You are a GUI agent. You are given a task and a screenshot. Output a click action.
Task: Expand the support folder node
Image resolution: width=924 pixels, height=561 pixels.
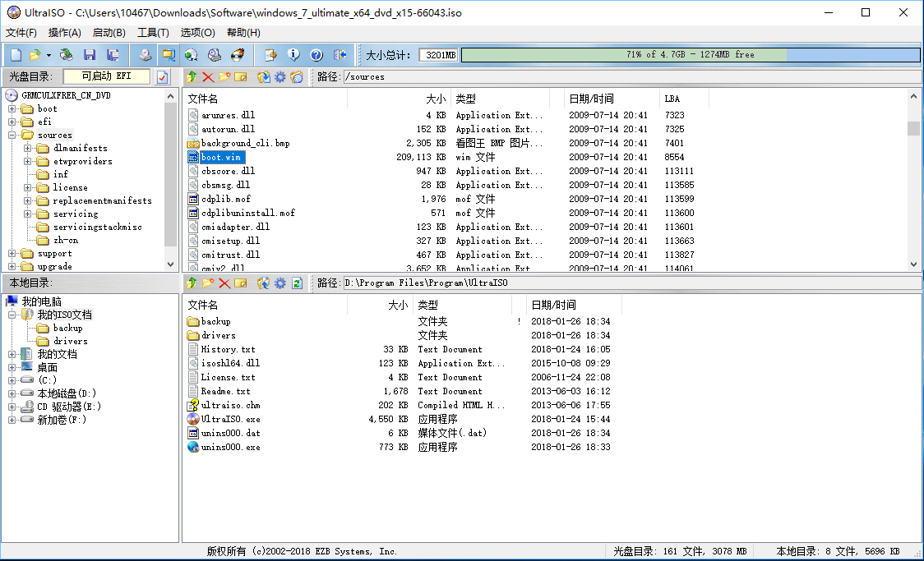(x=12, y=253)
